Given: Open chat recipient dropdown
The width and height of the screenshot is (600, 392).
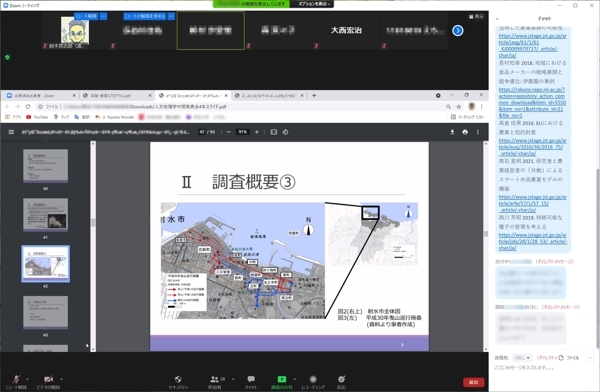Looking at the screenshot, I should (x=522, y=358).
